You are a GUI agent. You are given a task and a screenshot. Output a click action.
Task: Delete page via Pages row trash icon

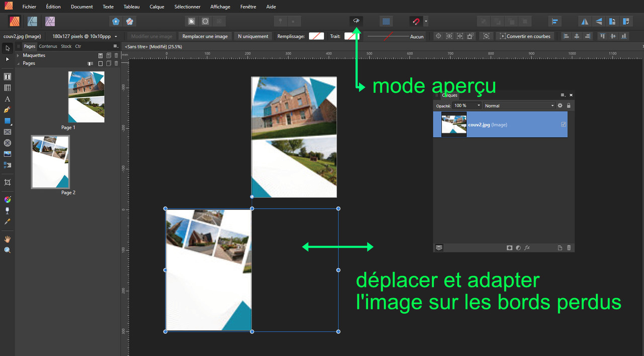116,63
